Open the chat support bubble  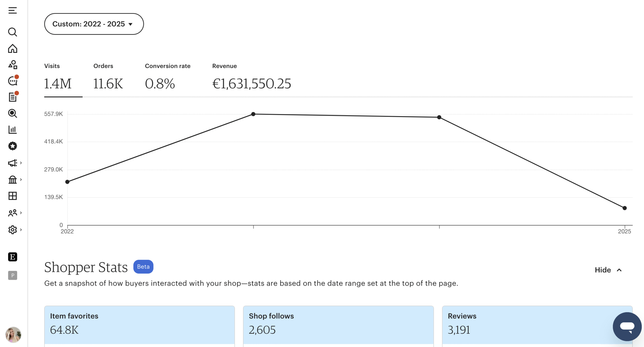(627, 327)
